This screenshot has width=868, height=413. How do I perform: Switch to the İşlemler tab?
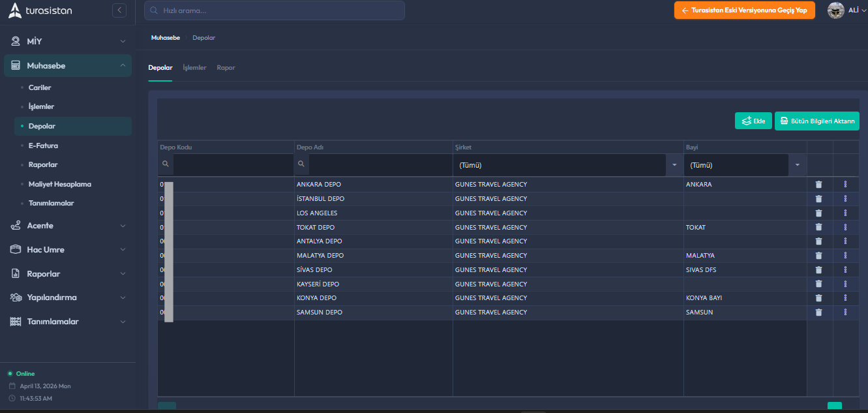click(194, 68)
